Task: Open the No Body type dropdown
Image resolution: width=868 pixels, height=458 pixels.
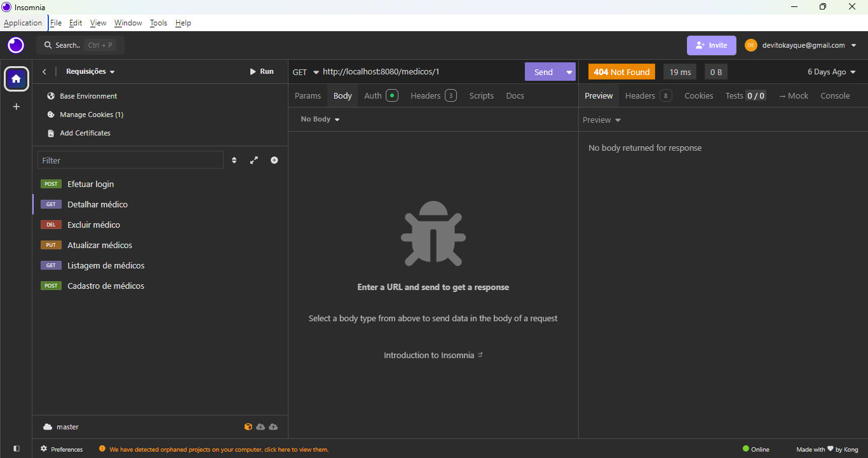Action: coord(320,120)
